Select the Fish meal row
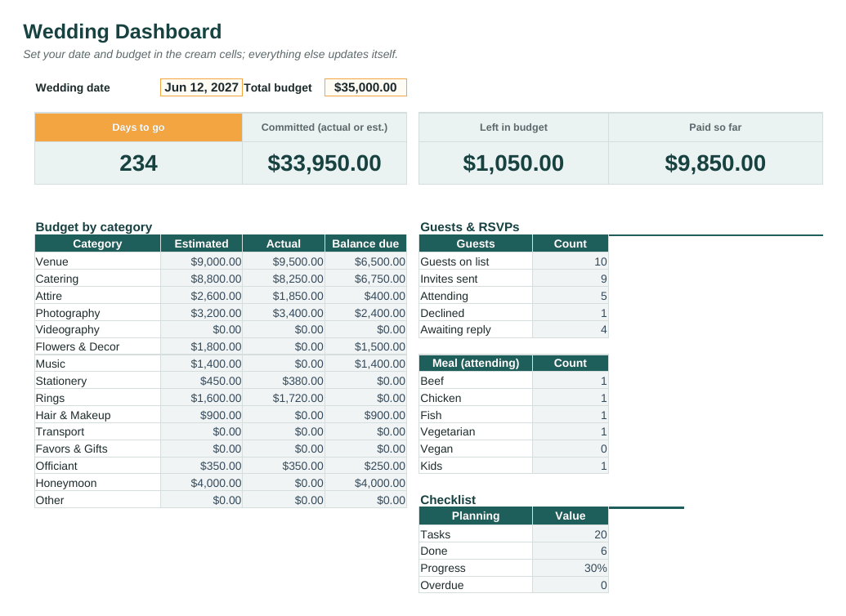Image resolution: width=846 pixels, height=616 pixels. pos(513,415)
